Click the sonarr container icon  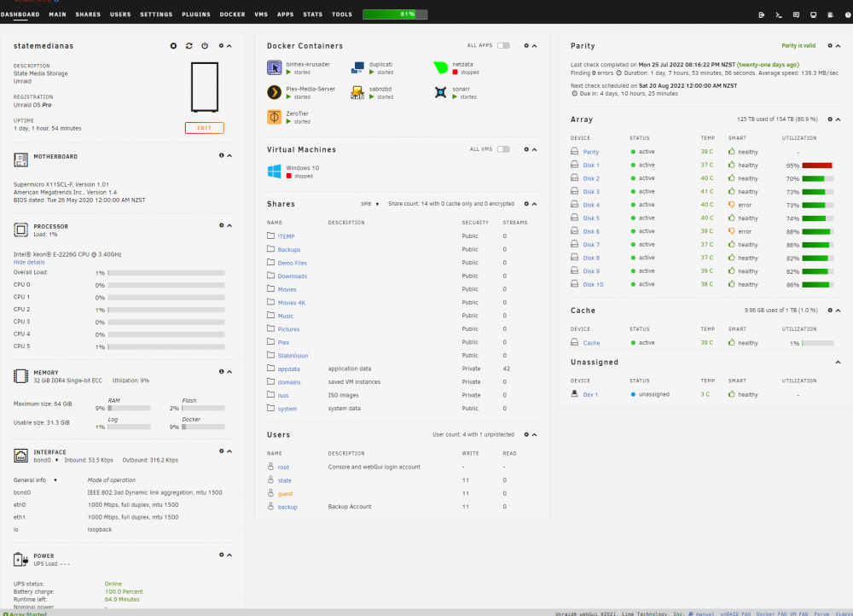coord(441,92)
